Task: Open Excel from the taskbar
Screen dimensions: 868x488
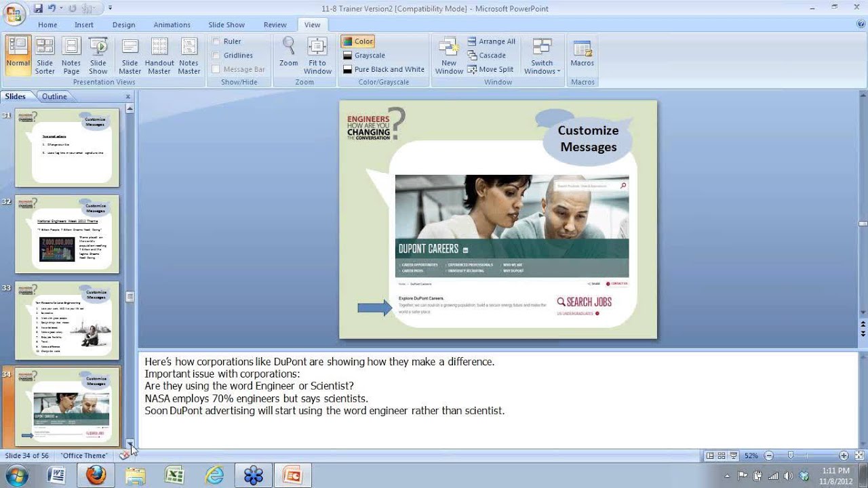Action: click(x=174, y=475)
